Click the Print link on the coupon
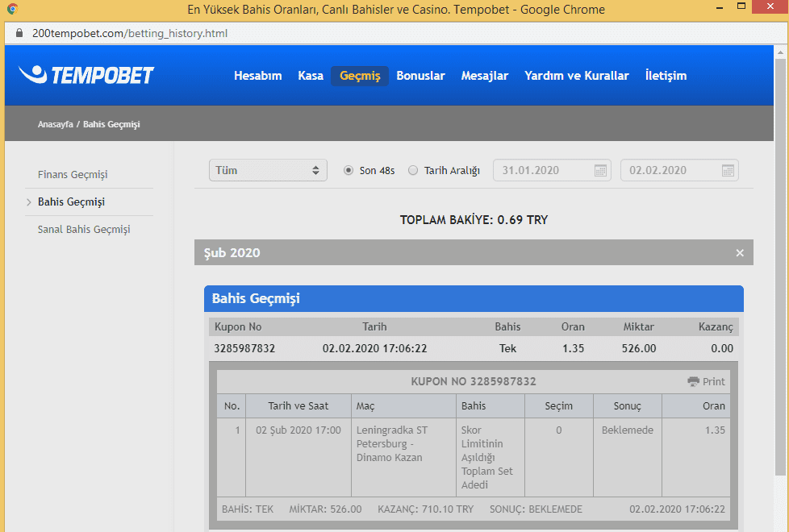 [713, 381]
